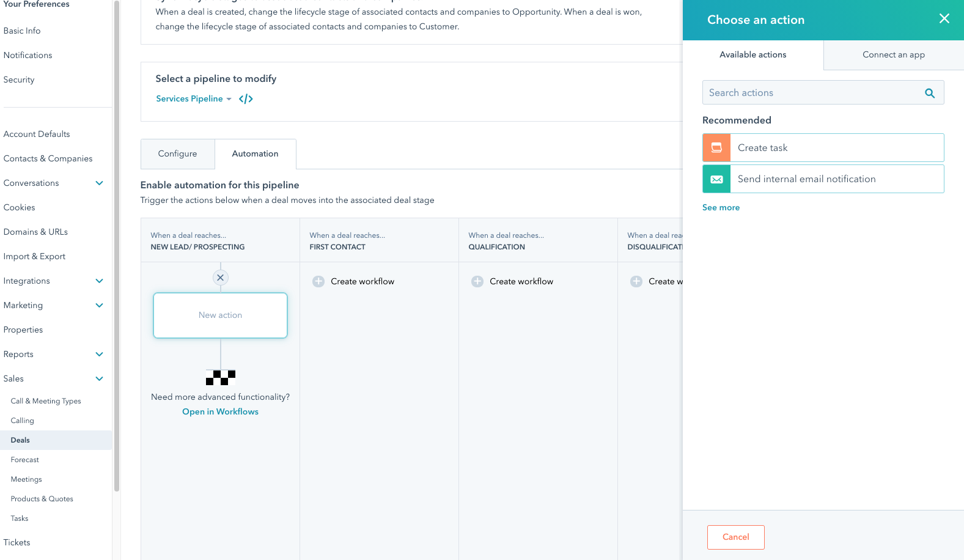Expand Marketing in the sidebar
This screenshot has width=964, height=560.
(x=99, y=305)
